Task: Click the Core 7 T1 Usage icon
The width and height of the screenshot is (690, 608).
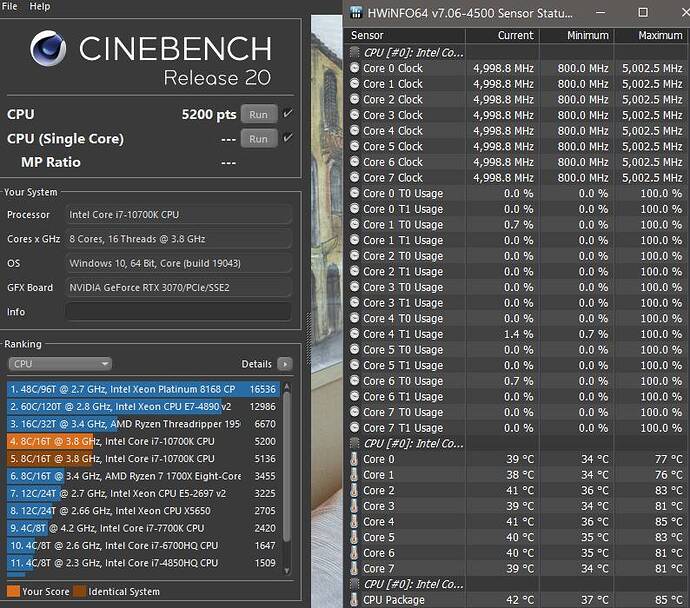Action: (354, 427)
